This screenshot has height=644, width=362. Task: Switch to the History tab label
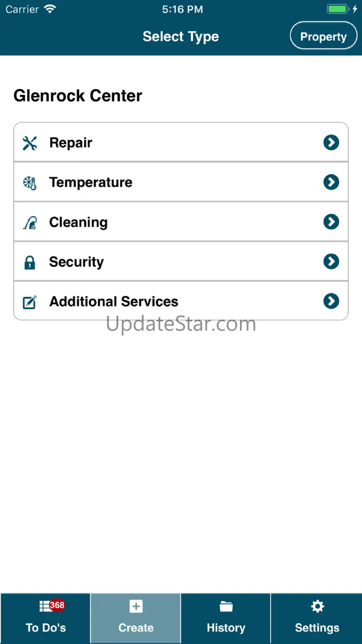tap(226, 628)
